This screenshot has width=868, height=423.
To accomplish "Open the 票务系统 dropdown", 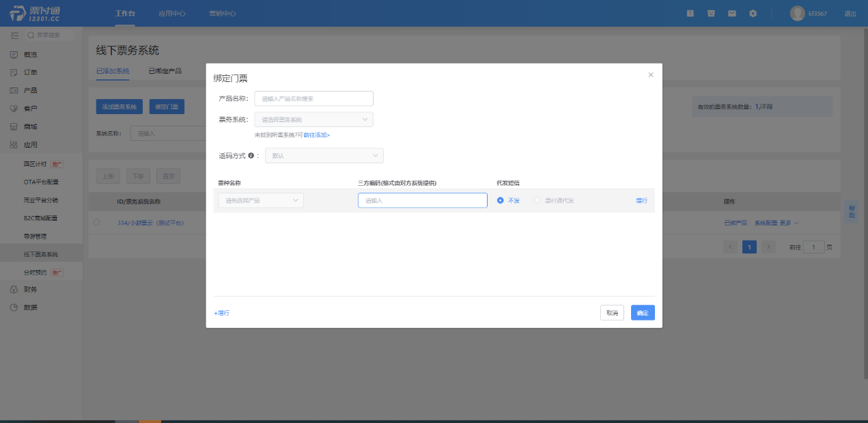I will click(313, 120).
